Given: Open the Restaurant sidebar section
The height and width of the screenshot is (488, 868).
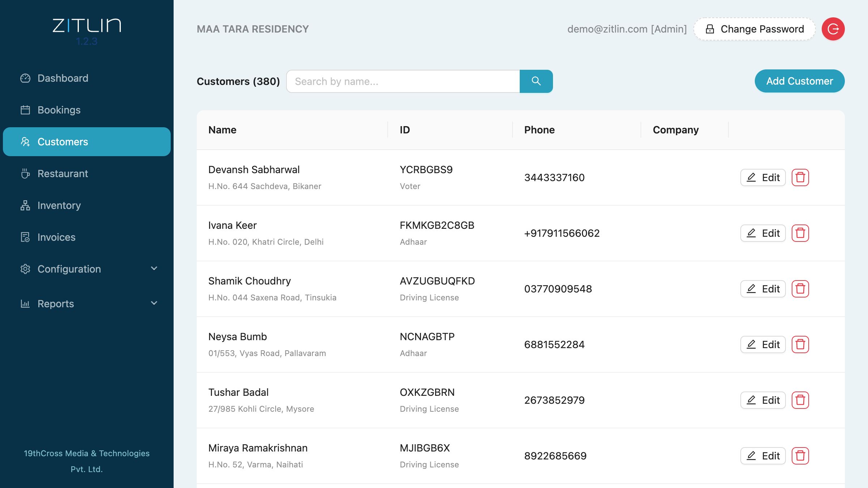Looking at the screenshot, I should pyautogui.click(x=63, y=174).
